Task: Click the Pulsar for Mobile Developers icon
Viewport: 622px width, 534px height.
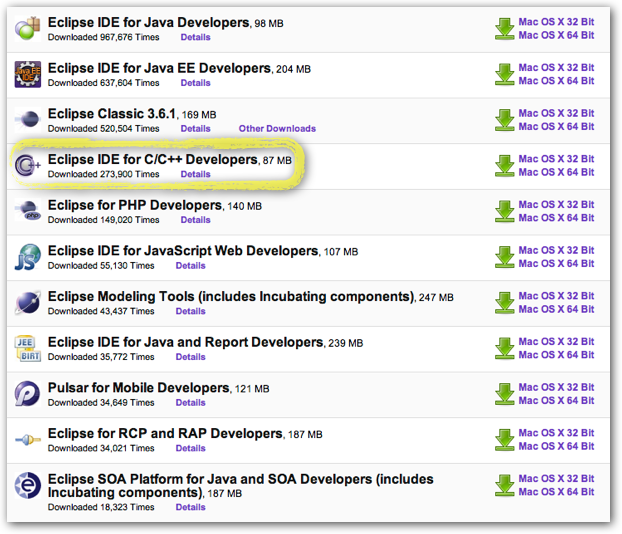Action: coord(28,394)
